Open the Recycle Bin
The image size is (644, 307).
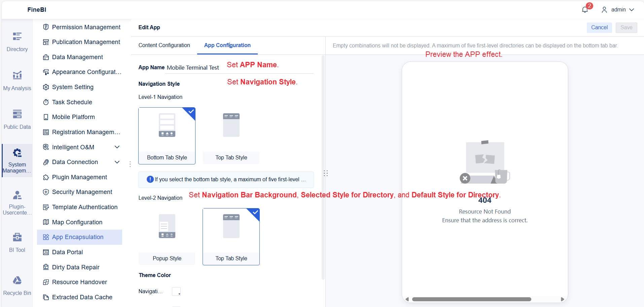[x=17, y=286]
